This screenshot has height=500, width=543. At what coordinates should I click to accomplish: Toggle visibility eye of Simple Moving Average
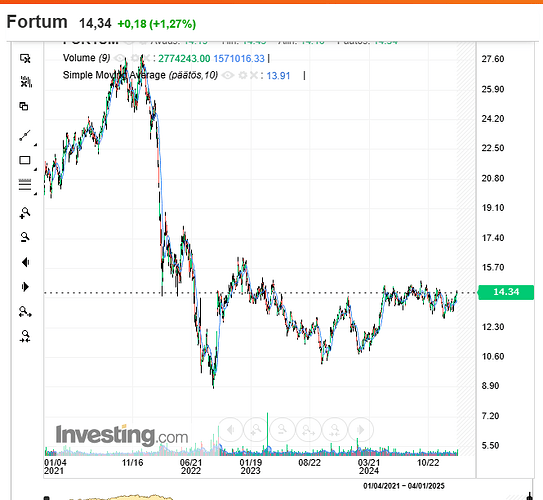[228, 75]
